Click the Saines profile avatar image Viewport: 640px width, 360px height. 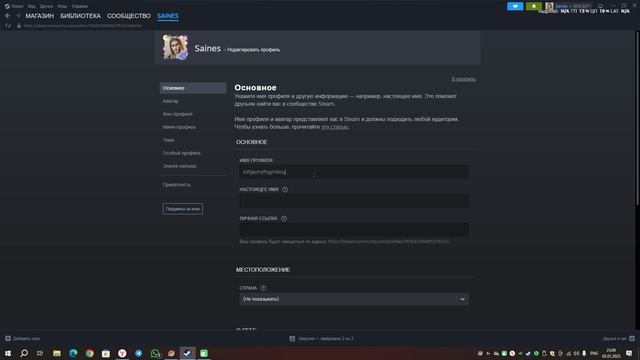tap(176, 48)
